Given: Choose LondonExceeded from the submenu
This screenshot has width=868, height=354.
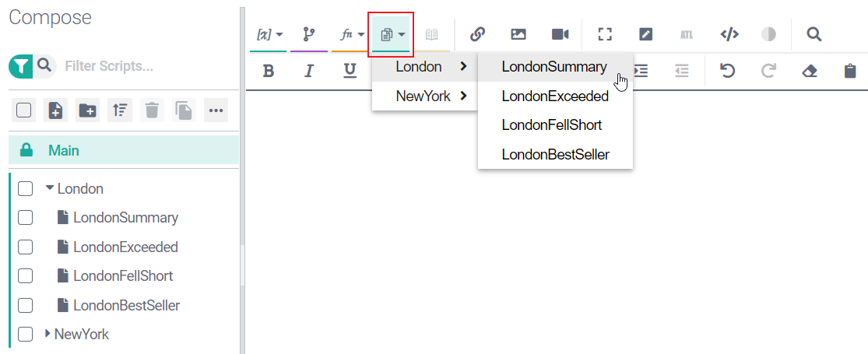Looking at the screenshot, I should click(x=554, y=96).
